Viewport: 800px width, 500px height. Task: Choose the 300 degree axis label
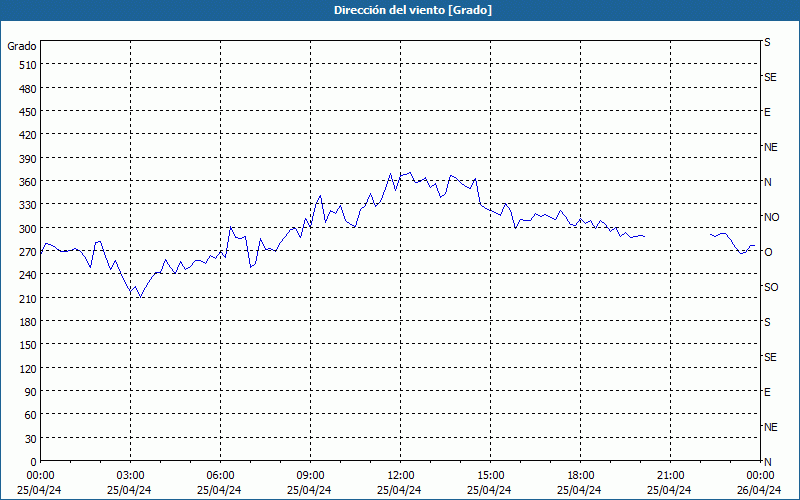(28, 229)
